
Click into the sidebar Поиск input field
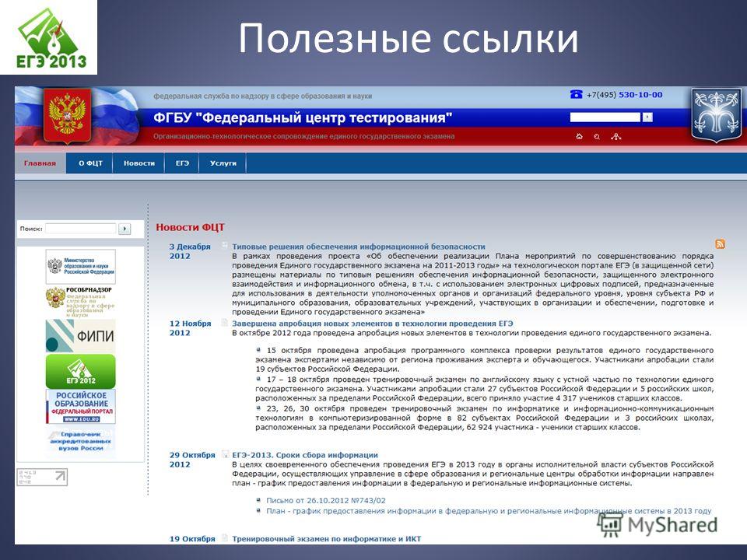[80, 229]
